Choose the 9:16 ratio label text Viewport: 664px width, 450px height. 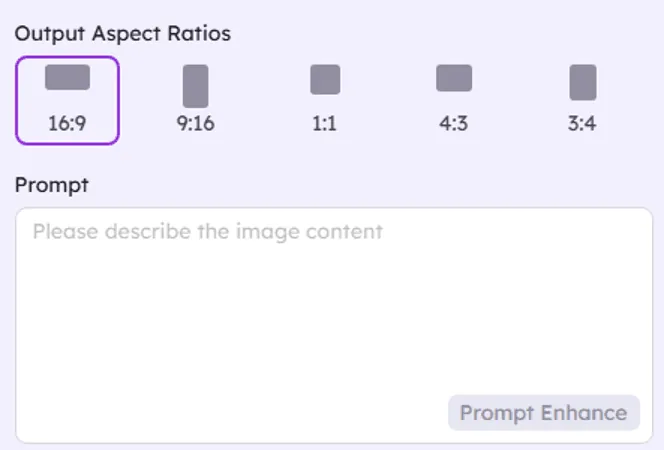[x=196, y=125]
